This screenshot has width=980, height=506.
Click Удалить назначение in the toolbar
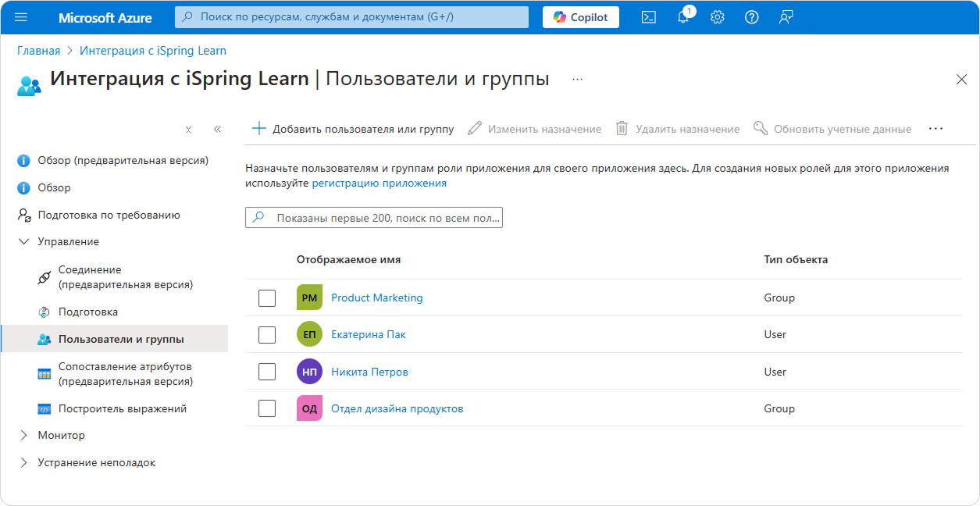[678, 129]
